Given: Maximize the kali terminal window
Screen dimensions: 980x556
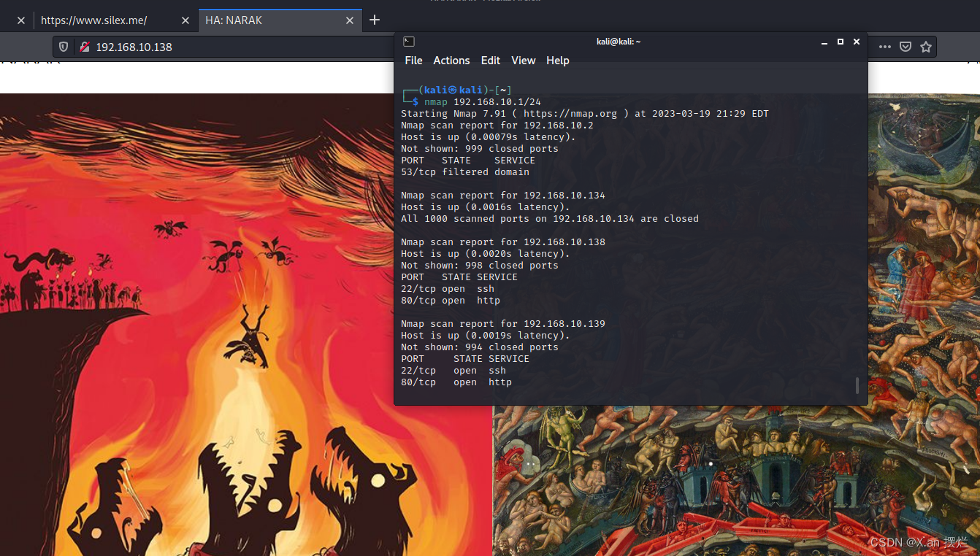Looking at the screenshot, I should (x=841, y=42).
